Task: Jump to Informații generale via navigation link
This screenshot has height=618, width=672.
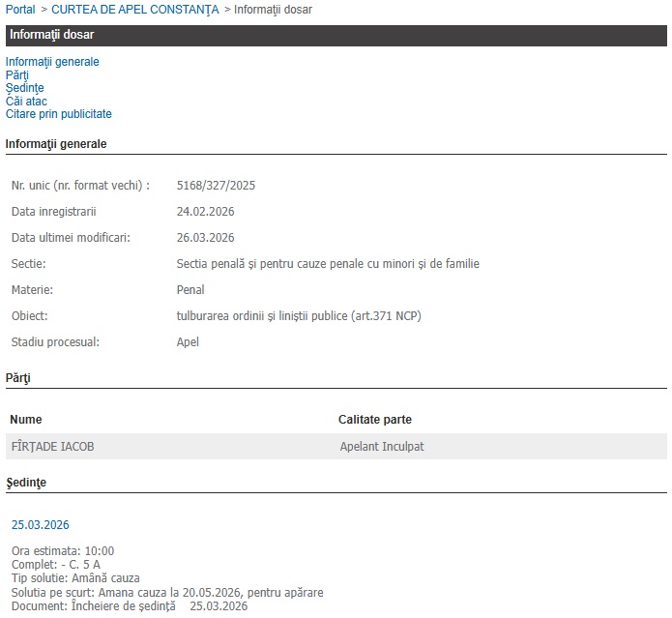Action: pos(52,62)
